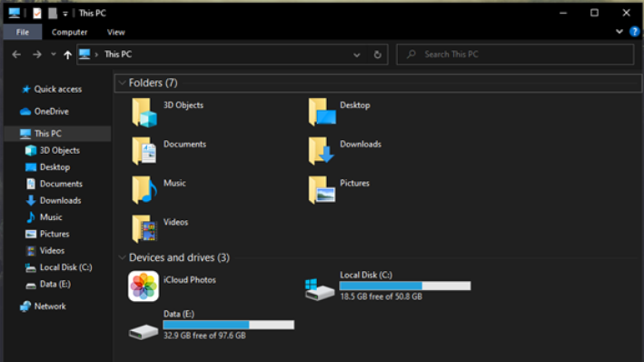
Task: Open the Videos folder icon in main pane
Action: pos(144,228)
